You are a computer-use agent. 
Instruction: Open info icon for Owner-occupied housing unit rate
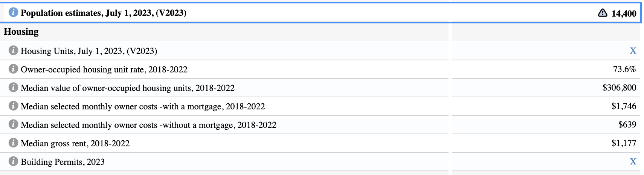point(13,69)
